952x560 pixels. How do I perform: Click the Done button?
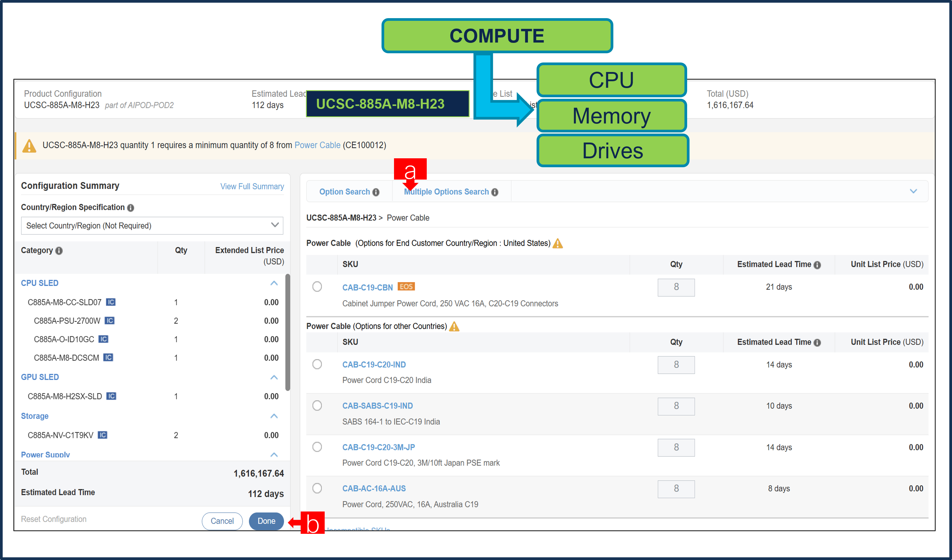pos(266,521)
